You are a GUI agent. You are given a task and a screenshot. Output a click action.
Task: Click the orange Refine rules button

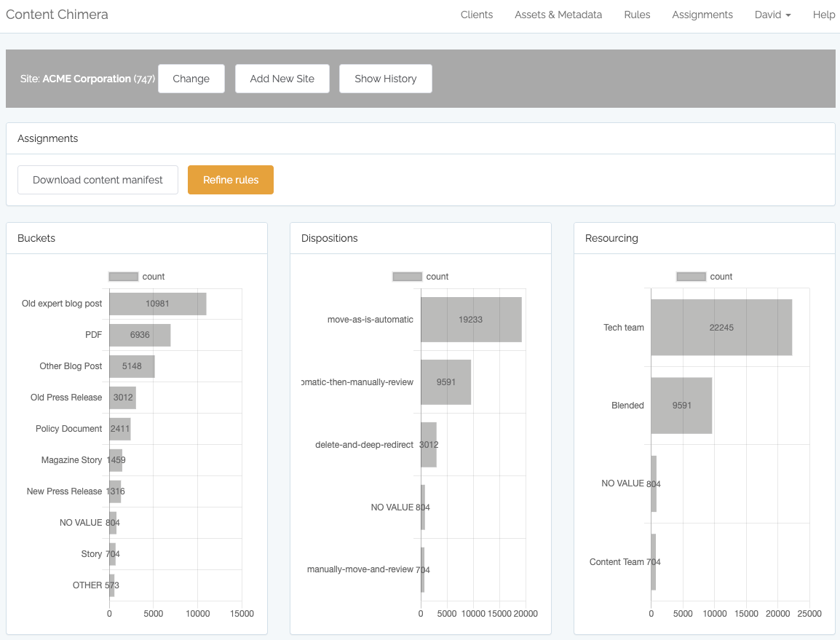click(230, 180)
